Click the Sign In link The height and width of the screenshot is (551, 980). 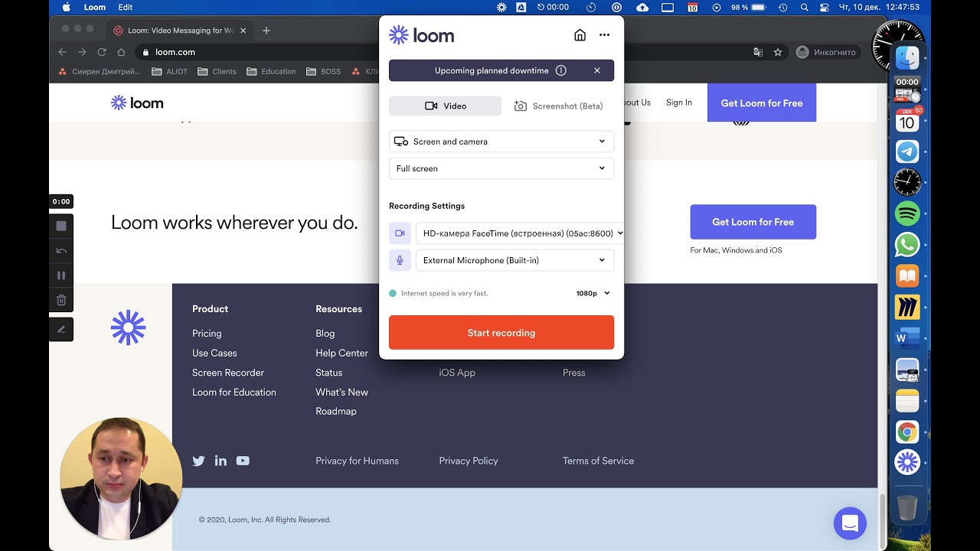click(x=679, y=103)
